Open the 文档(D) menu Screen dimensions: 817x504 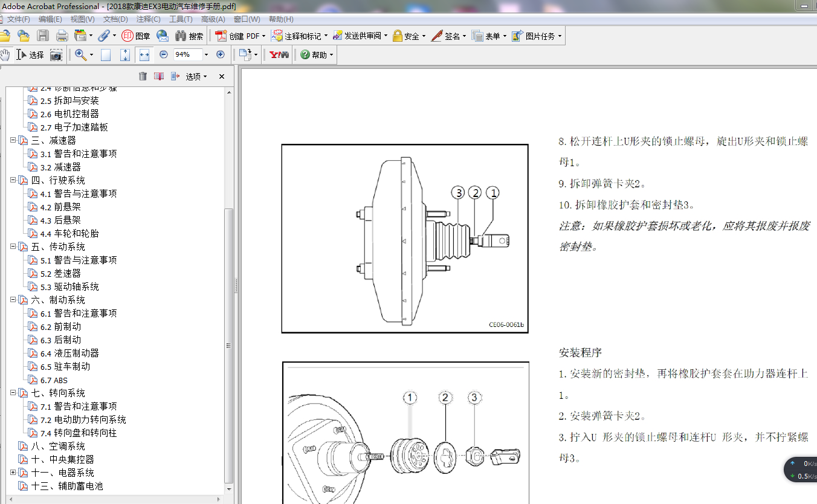[115, 19]
